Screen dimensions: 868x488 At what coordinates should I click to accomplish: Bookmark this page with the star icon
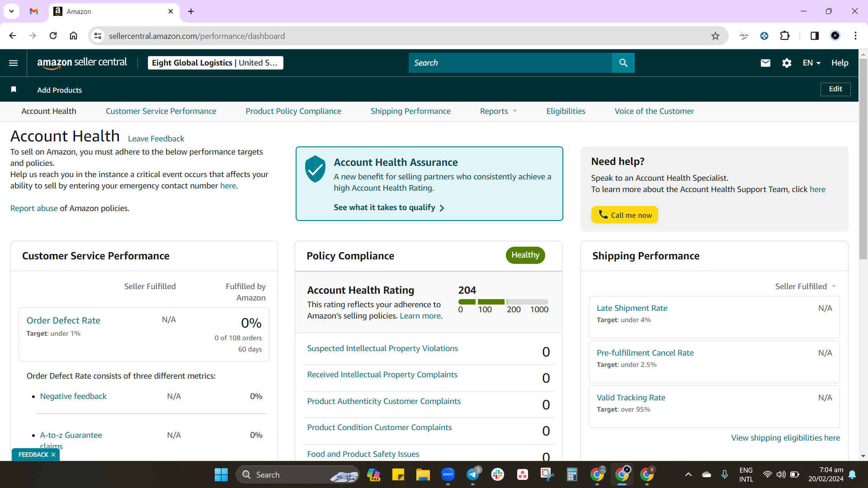(715, 36)
